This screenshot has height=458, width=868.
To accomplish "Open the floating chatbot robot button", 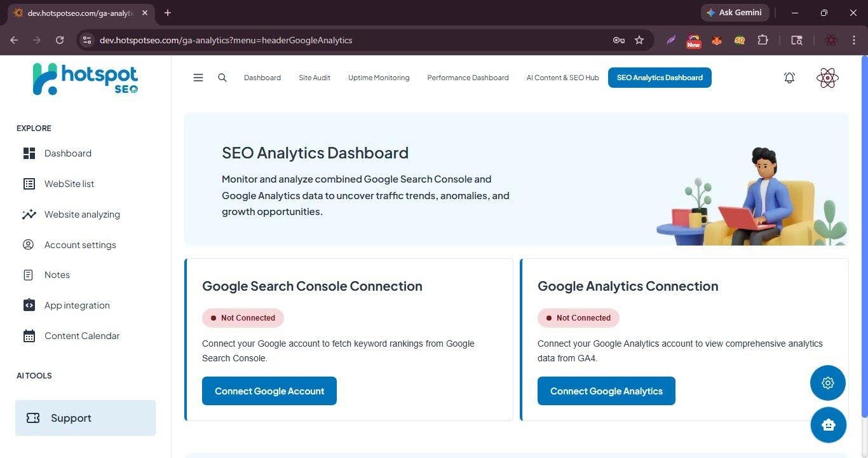I will [828, 425].
